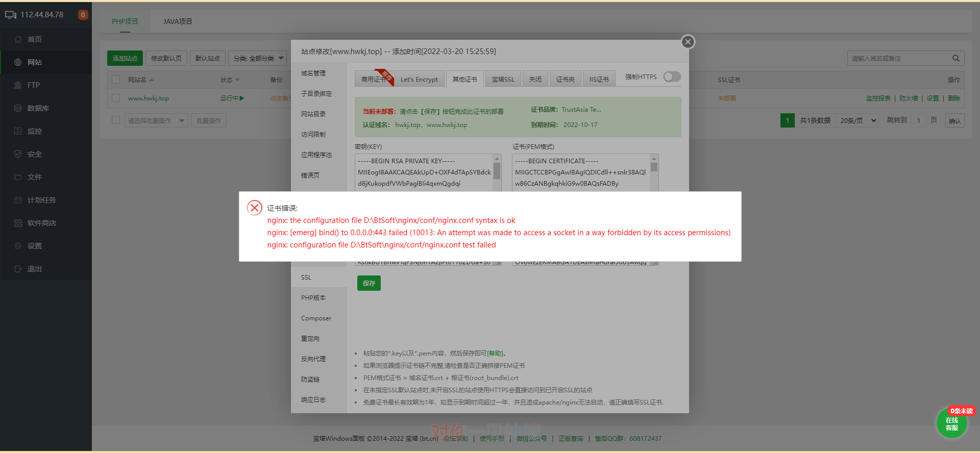The image size is (980, 453).
Task: Click the 删除 link for the site
Action: click(954, 98)
